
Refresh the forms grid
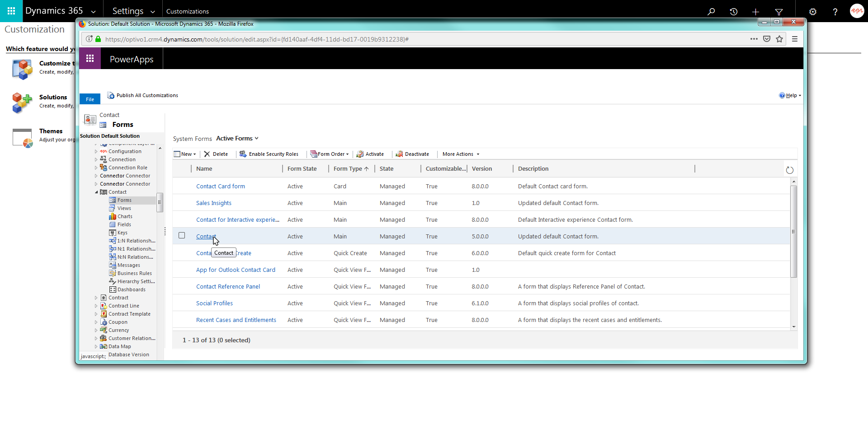[x=790, y=170]
